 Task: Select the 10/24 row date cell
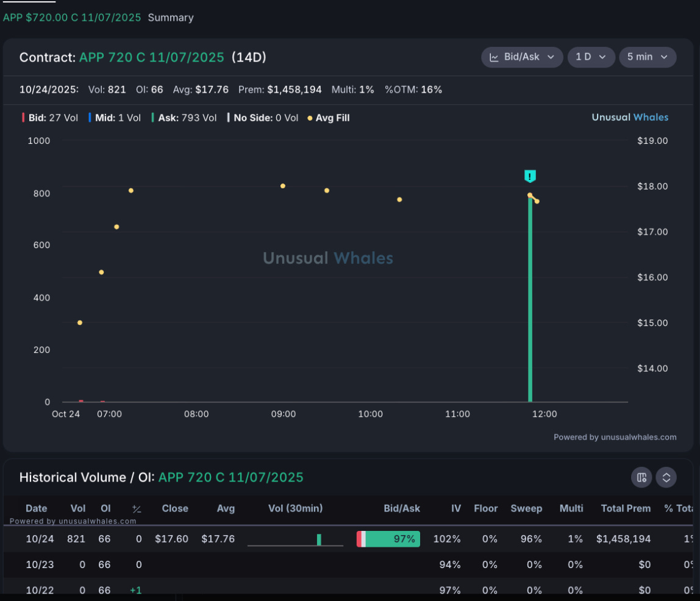40,539
